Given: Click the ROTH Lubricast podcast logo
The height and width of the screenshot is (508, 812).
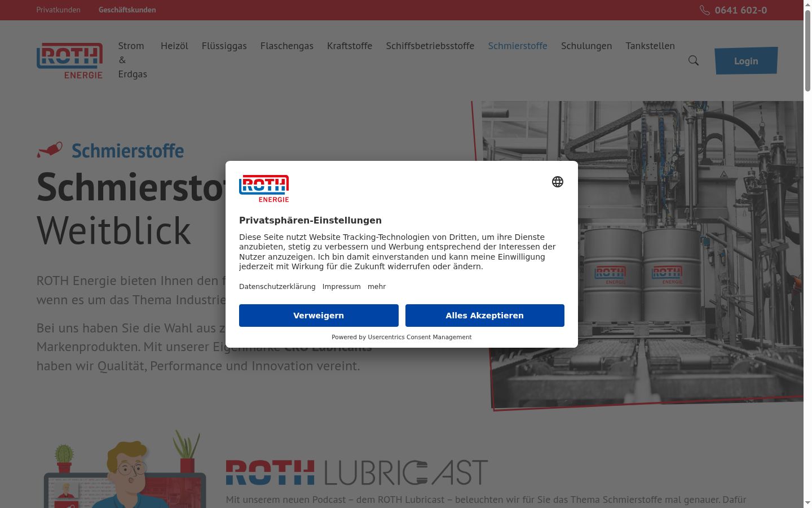Looking at the screenshot, I should pyautogui.click(x=357, y=473).
